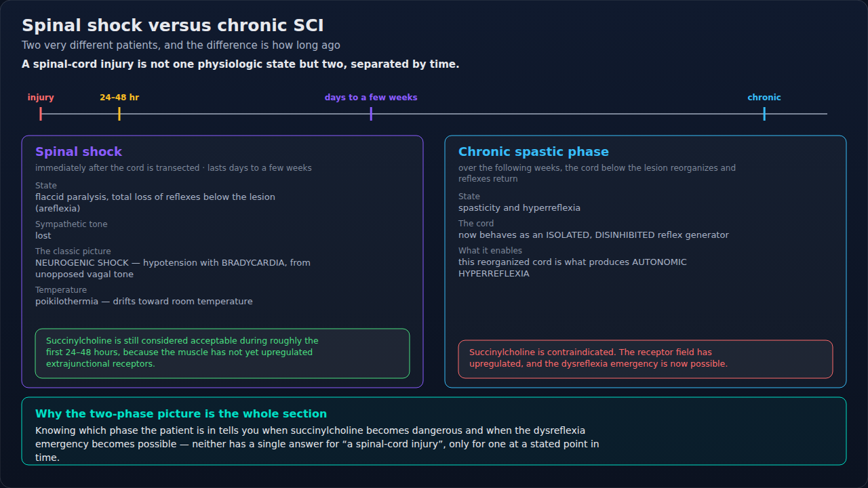Click the red succinylcholine contraindicated warning

[646, 359]
